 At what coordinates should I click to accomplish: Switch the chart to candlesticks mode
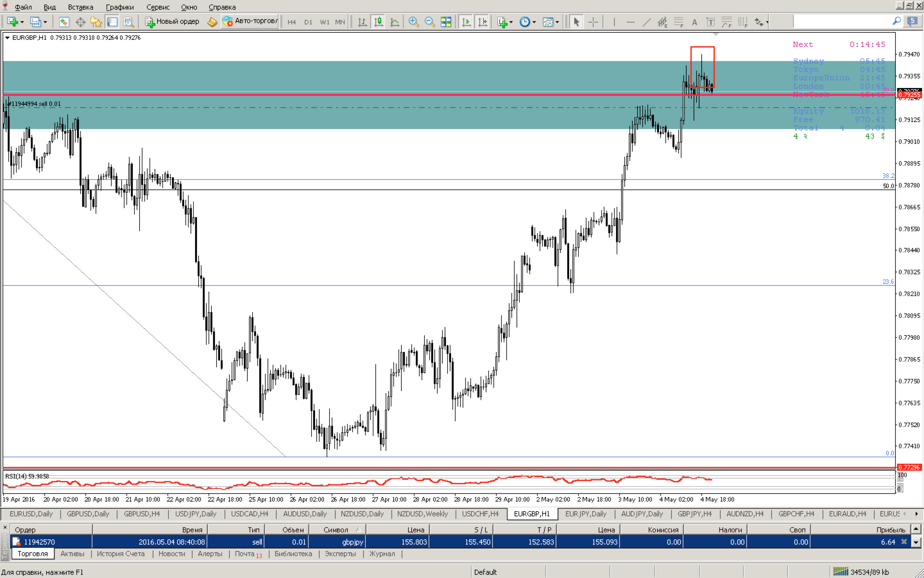(x=378, y=22)
